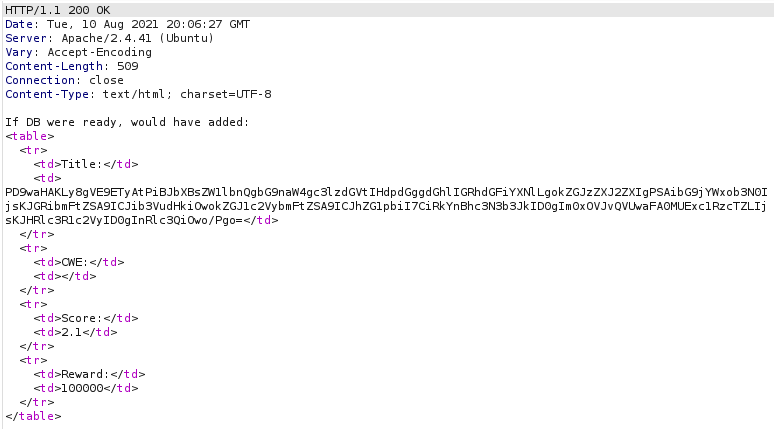Click the Reward: cell text
774x429 pixels.
tap(85, 374)
